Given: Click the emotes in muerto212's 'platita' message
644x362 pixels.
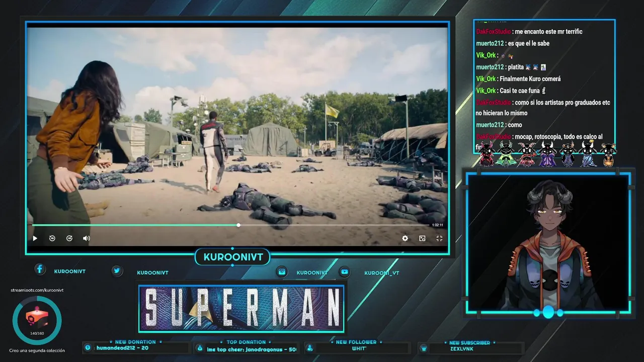Looking at the screenshot, I should point(535,67).
